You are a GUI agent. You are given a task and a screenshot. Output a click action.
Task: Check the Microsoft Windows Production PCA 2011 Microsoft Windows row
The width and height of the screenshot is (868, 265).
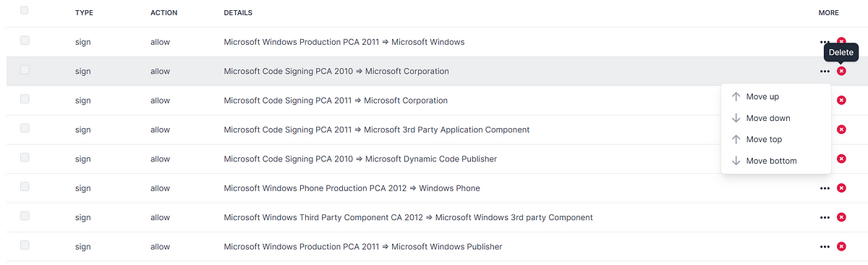click(25, 41)
